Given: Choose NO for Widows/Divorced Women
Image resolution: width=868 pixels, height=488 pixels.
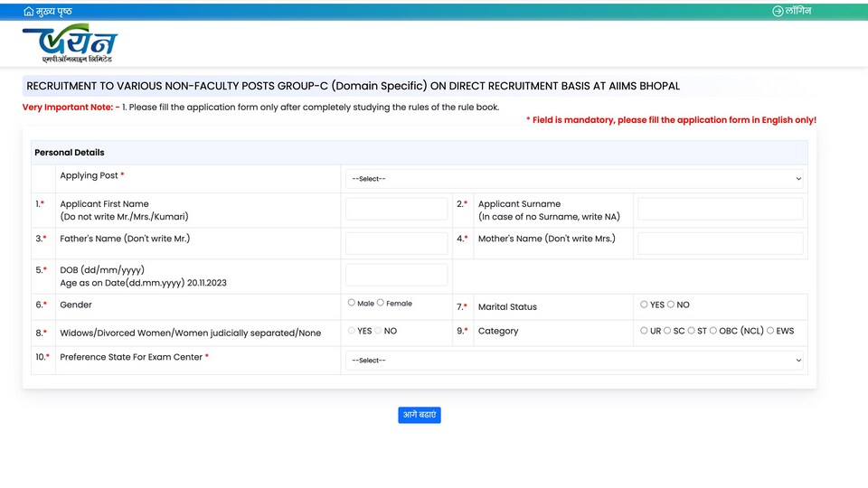Looking at the screenshot, I should [x=378, y=331].
